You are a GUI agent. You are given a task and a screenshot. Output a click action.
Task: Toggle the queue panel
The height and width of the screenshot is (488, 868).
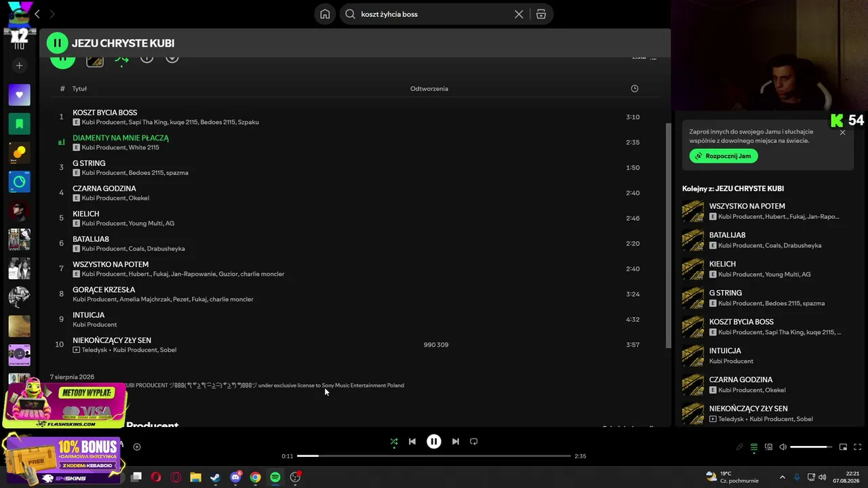(754, 447)
